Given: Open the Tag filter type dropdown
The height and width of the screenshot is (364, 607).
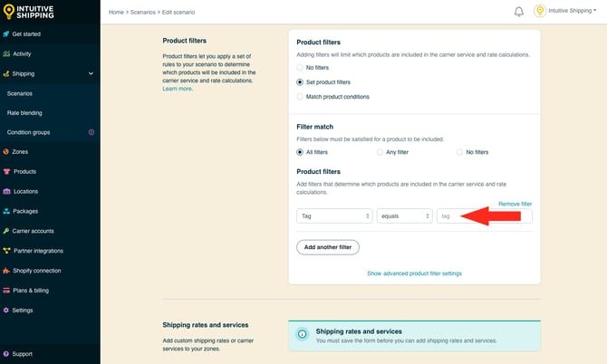Looking at the screenshot, I should coord(334,216).
